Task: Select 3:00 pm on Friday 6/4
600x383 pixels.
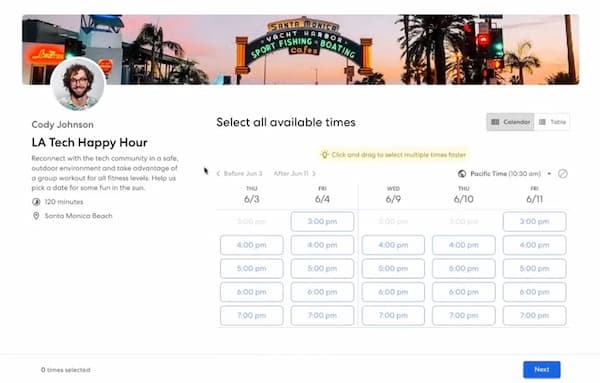Action: 322,222
